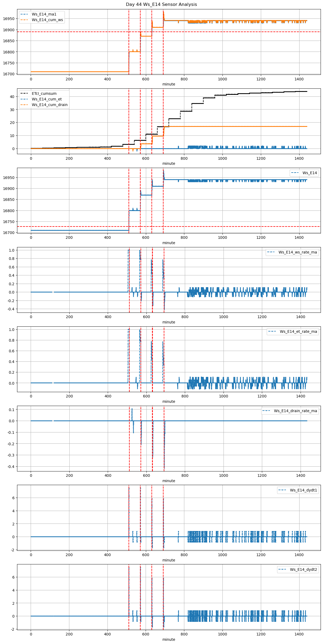The width and height of the screenshot is (323, 644).
Task: Click the y-axis tick 20 in cumsum plot
Action: pyautogui.click(x=12, y=123)
